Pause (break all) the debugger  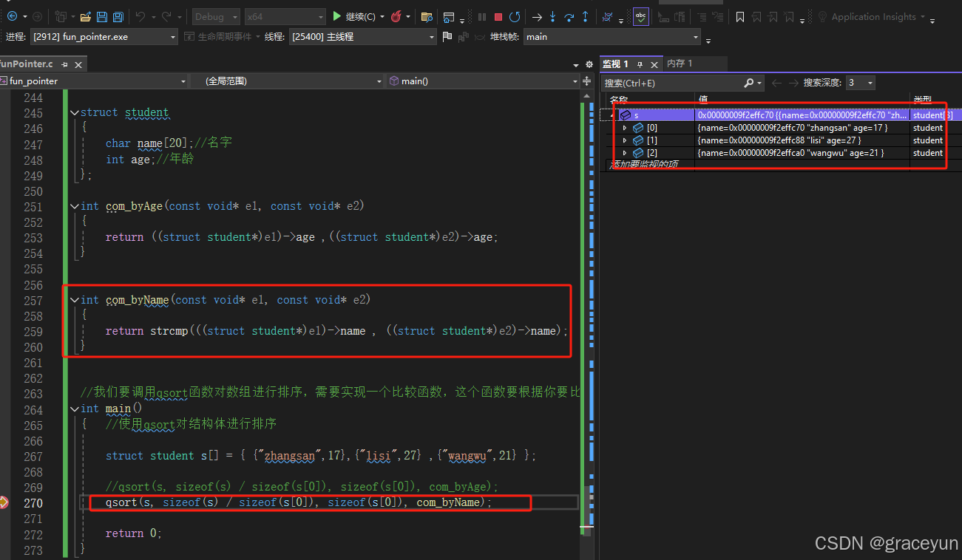pyautogui.click(x=482, y=16)
